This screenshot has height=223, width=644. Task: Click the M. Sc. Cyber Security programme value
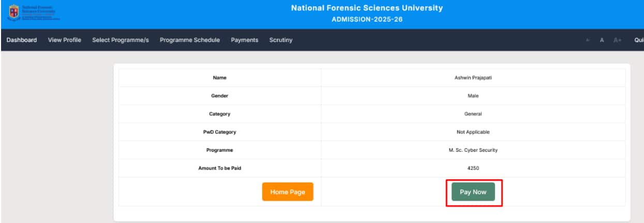(x=473, y=150)
